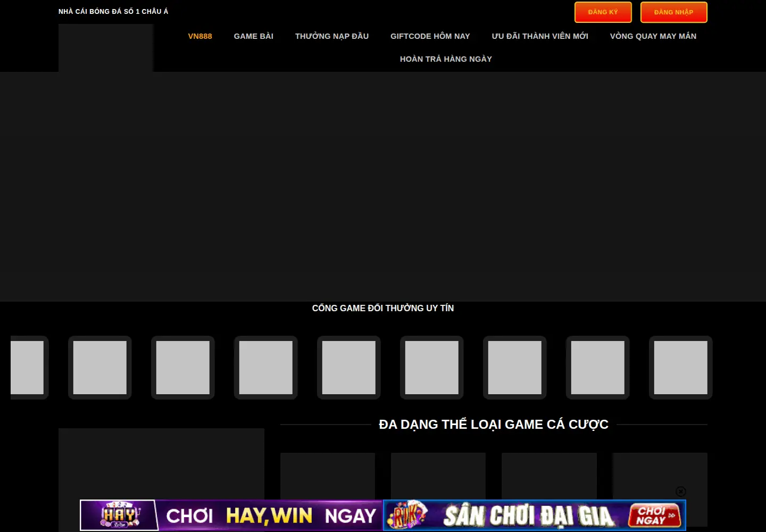
Task: Close the floating bottom ad banner
Action: 681,492
